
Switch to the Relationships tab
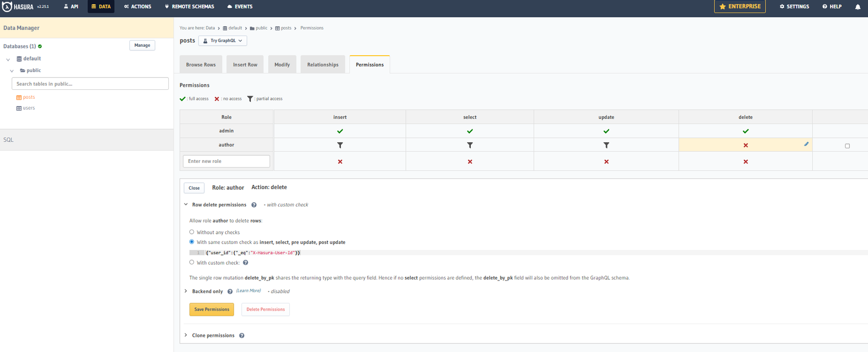coord(322,65)
